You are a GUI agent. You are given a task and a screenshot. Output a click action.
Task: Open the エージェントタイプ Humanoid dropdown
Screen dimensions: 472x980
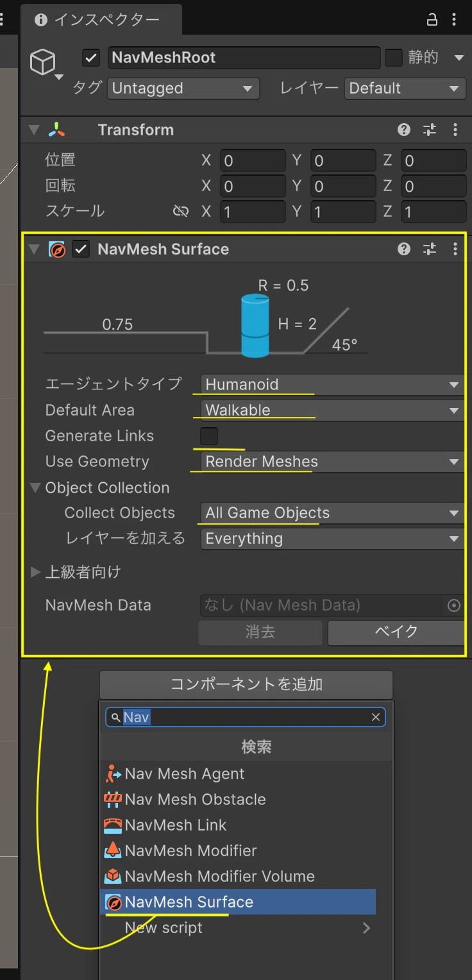(x=332, y=385)
